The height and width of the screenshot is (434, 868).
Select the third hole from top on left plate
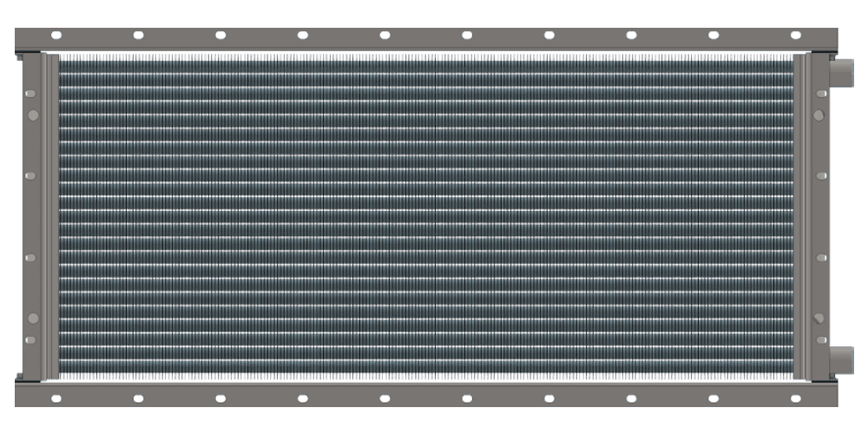coord(32,175)
